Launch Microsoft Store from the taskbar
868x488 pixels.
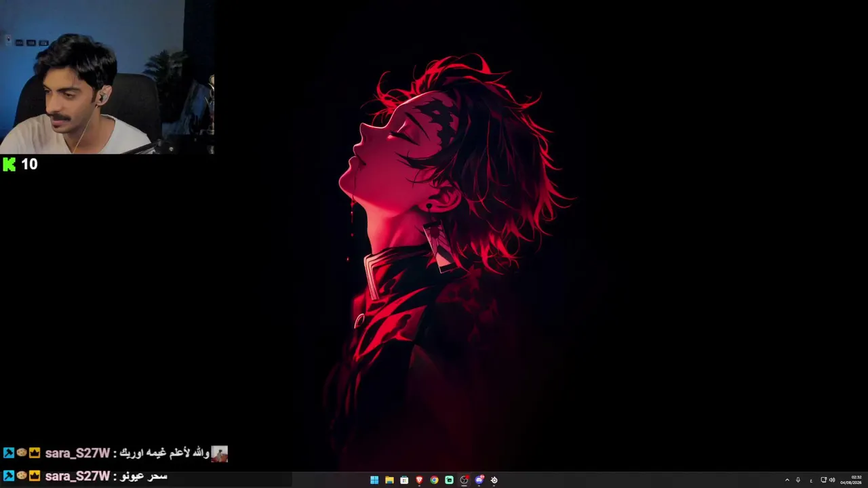404,480
